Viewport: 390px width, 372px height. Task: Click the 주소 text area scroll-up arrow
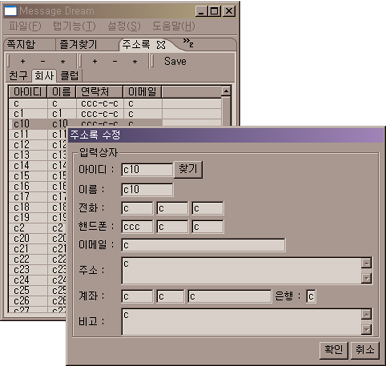(x=366, y=263)
